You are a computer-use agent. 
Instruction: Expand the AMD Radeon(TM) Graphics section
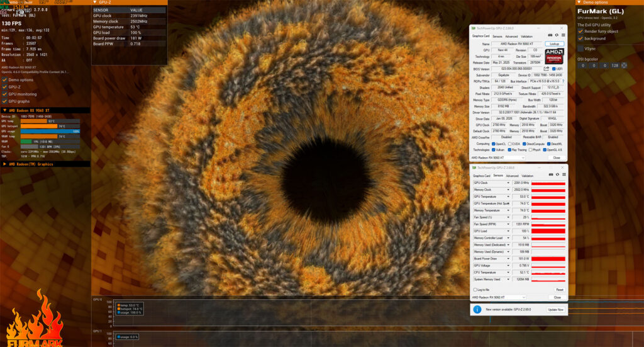pyautogui.click(x=6, y=164)
